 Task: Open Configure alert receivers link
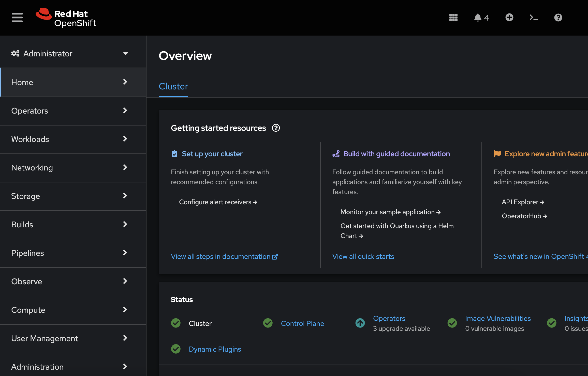pyautogui.click(x=218, y=202)
